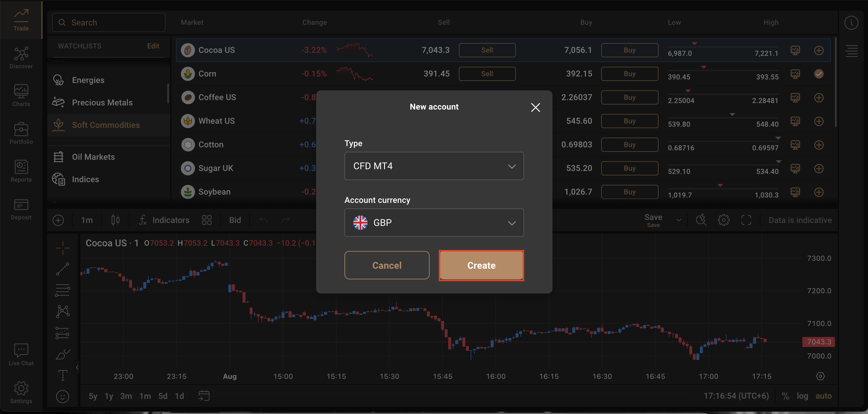
Task: Toggle log scale on chart
Action: point(802,396)
